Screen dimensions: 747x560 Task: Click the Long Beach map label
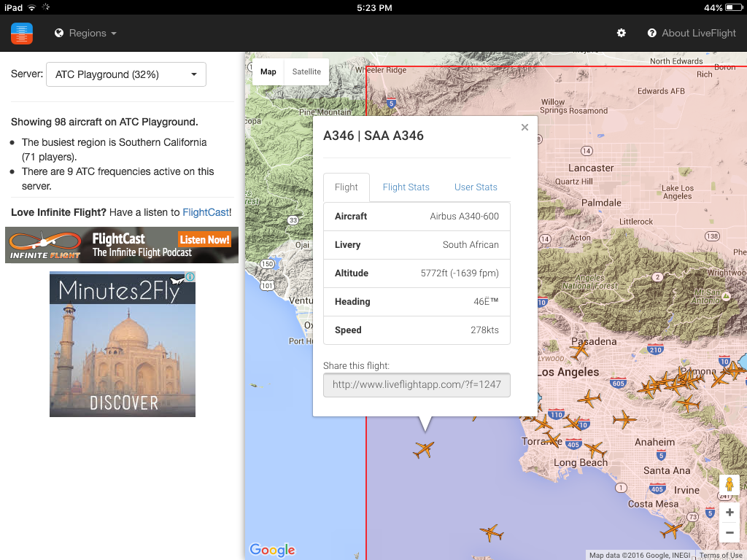[x=581, y=462]
